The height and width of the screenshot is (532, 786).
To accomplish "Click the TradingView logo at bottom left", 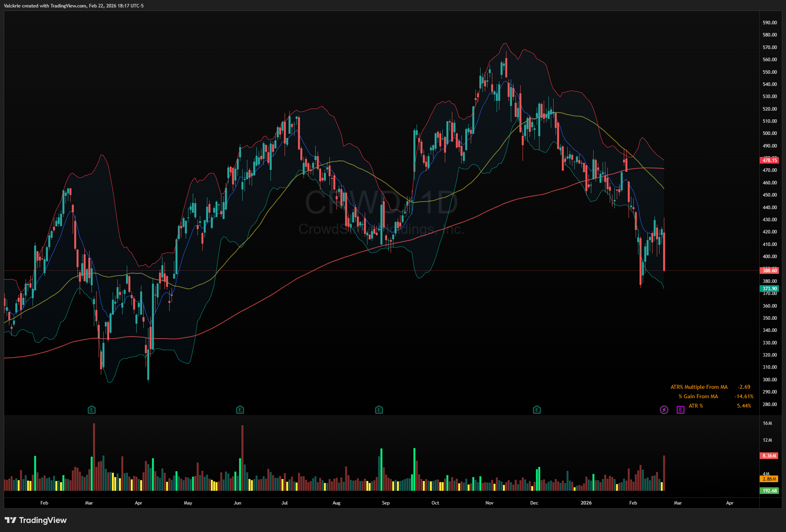I will (11, 520).
